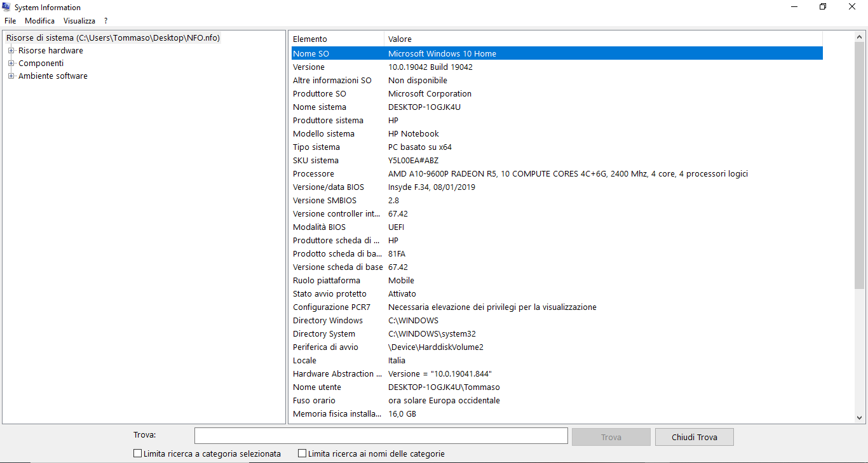Open the Modifica menu
This screenshot has width=868, height=463.
tap(40, 20)
